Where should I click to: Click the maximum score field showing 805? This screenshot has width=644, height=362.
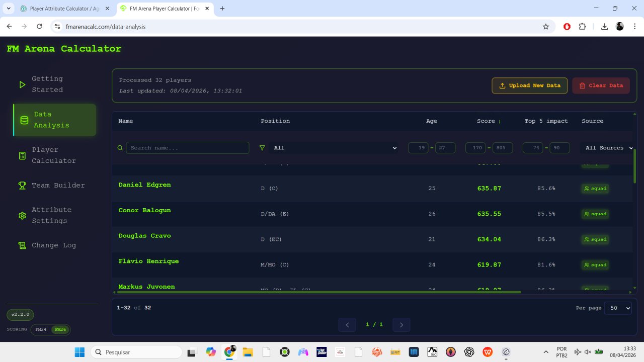(503, 148)
